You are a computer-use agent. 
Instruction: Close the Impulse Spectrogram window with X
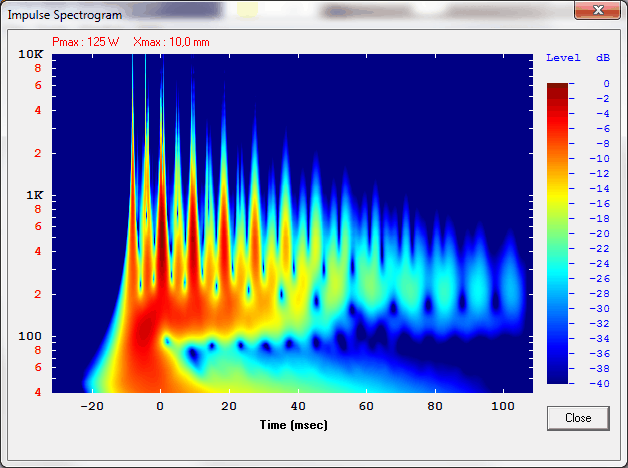598,10
